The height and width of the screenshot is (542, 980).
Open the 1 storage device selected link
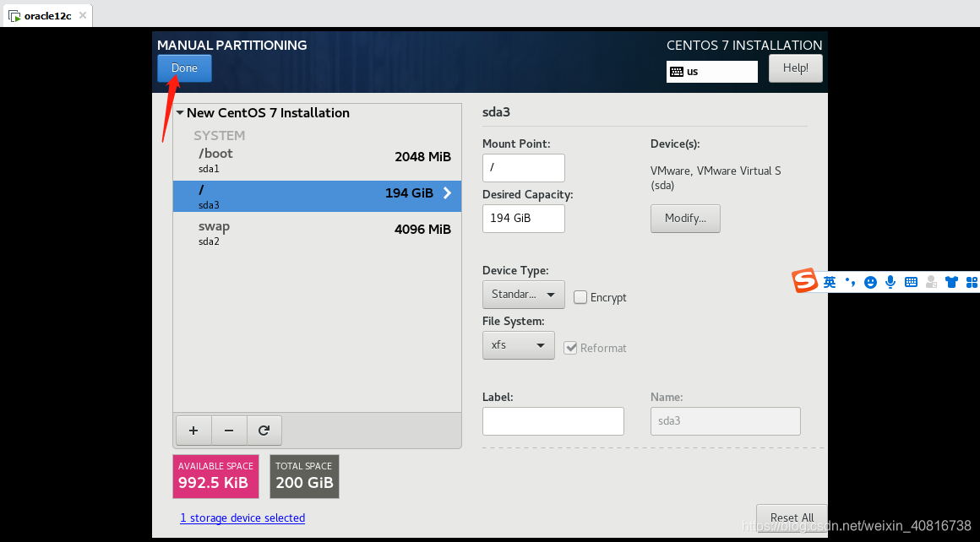(x=242, y=518)
